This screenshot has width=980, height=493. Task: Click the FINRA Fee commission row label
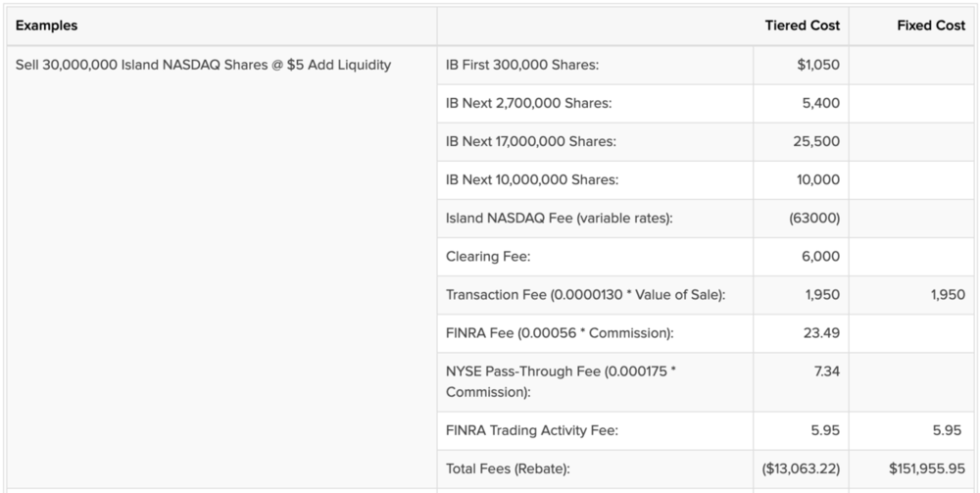(x=559, y=332)
